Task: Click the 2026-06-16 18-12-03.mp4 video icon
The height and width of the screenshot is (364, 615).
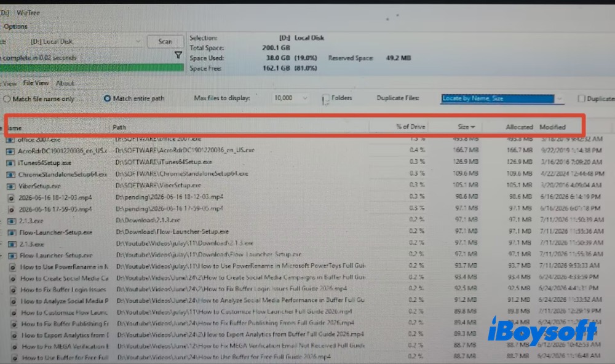Action: (11, 198)
